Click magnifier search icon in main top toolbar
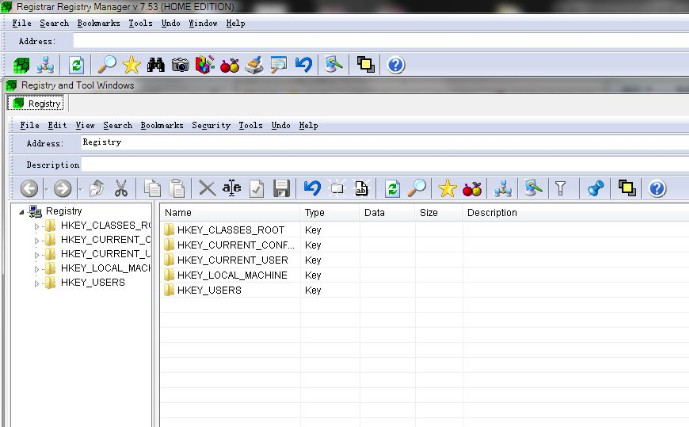The width and height of the screenshot is (689, 427). click(x=107, y=65)
